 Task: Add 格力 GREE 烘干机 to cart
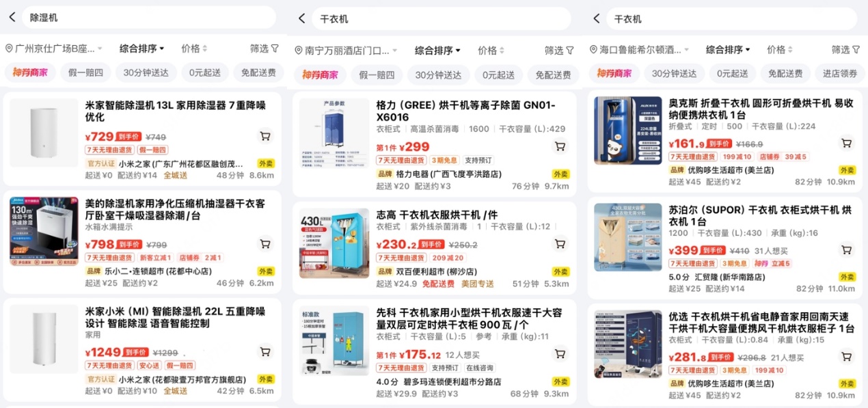(x=560, y=146)
